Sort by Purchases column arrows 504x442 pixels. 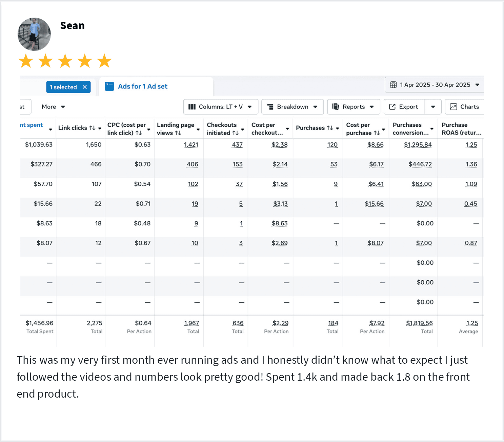coord(330,128)
